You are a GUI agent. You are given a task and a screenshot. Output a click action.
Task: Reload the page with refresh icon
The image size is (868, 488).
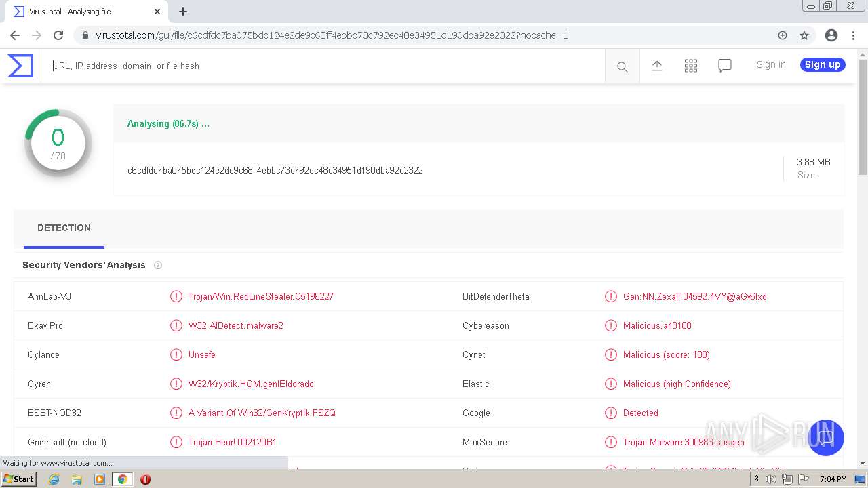coord(58,35)
